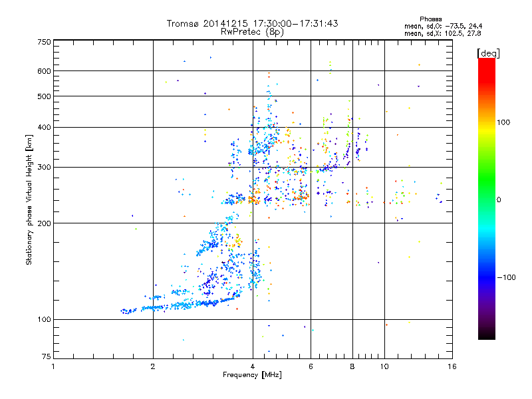Click the colorbar tick label '0'

(499, 200)
